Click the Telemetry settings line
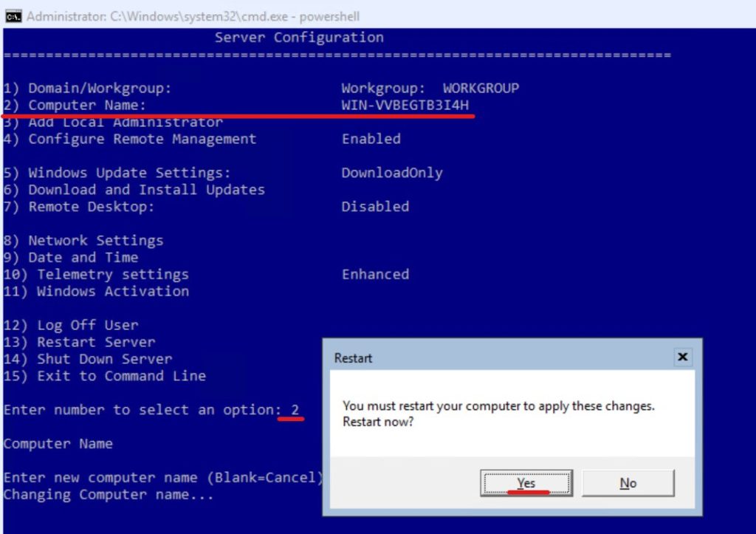The height and width of the screenshot is (534, 756). pos(96,274)
